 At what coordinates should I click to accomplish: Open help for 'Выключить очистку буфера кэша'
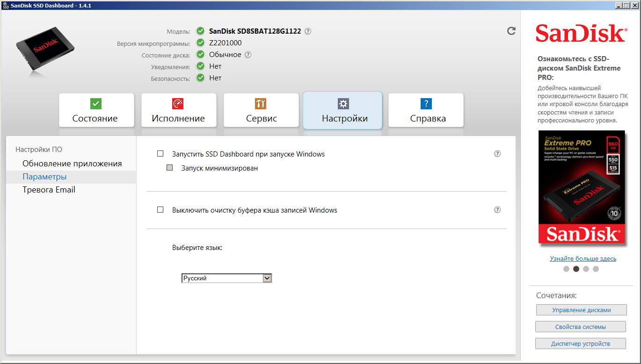pos(497,210)
